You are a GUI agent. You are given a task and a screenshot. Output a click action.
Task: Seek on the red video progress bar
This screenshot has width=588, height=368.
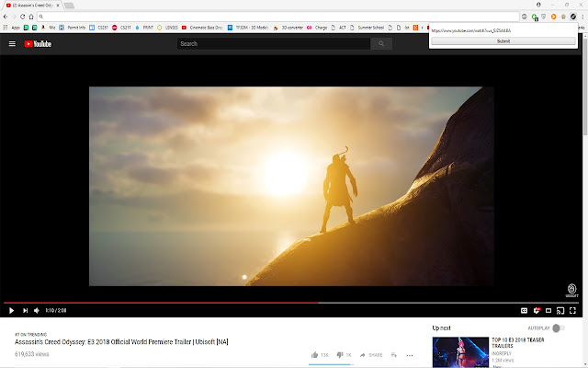click(162, 303)
